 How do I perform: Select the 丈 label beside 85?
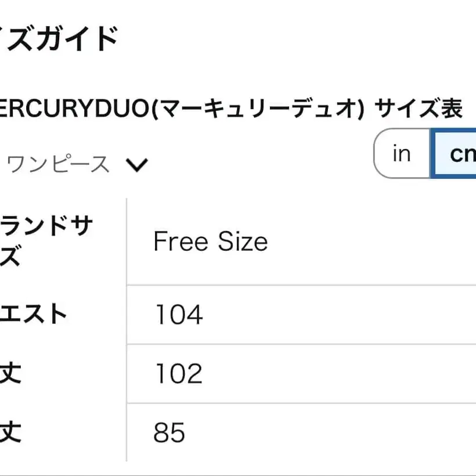coord(12,432)
